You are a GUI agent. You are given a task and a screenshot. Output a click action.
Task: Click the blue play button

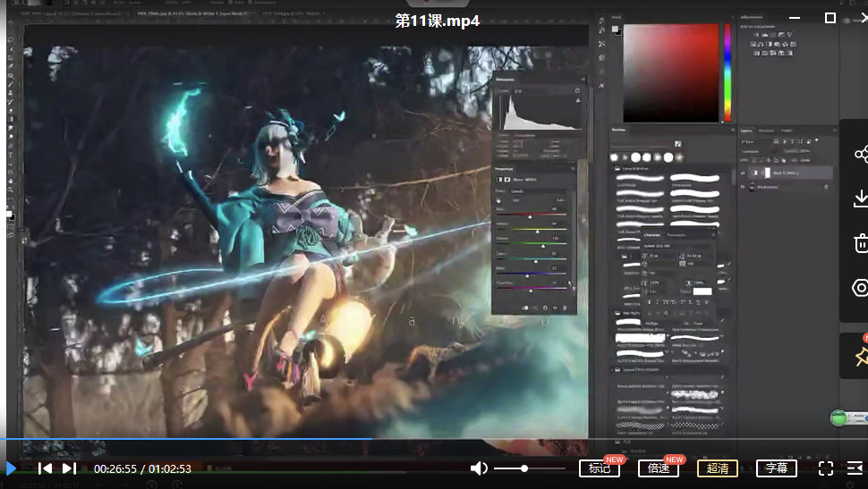click(11, 468)
